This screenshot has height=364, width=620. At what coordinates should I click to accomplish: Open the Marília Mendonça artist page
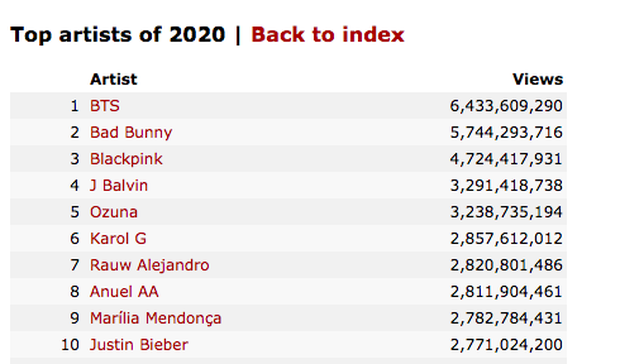(155, 318)
